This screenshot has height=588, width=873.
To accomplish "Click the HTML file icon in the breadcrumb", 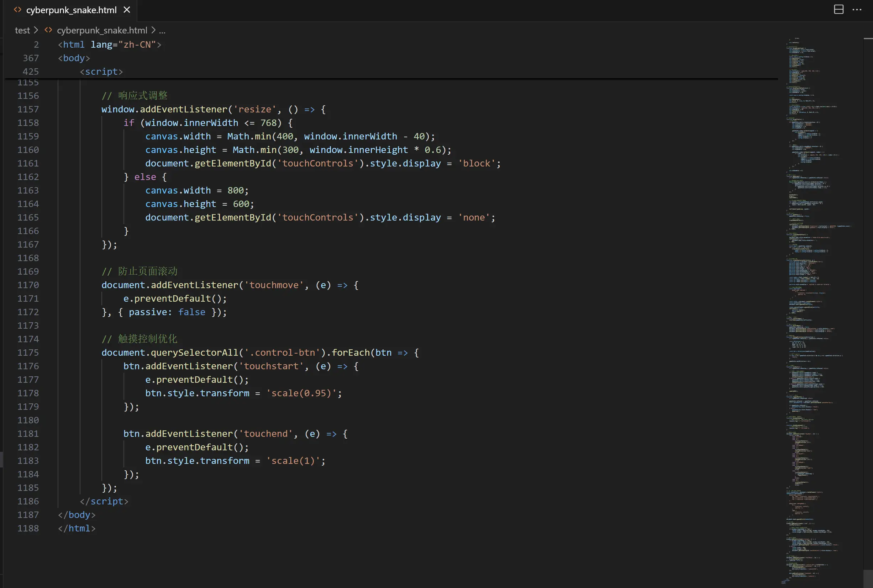I will click(x=48, y=30).
